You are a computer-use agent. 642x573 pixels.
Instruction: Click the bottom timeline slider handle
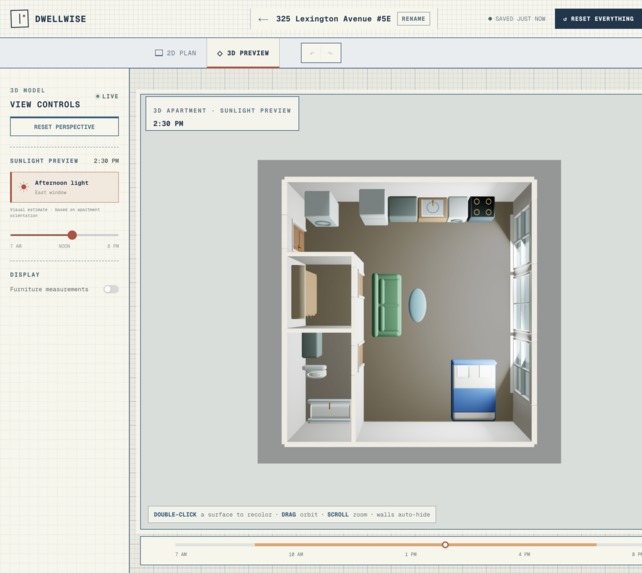tap(445, 544)
